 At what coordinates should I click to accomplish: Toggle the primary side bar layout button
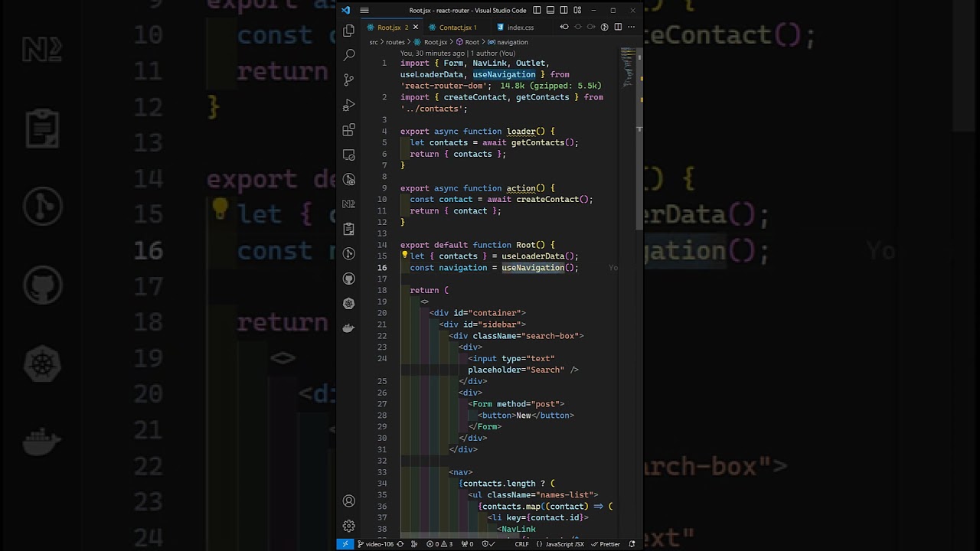pos(537,10)
